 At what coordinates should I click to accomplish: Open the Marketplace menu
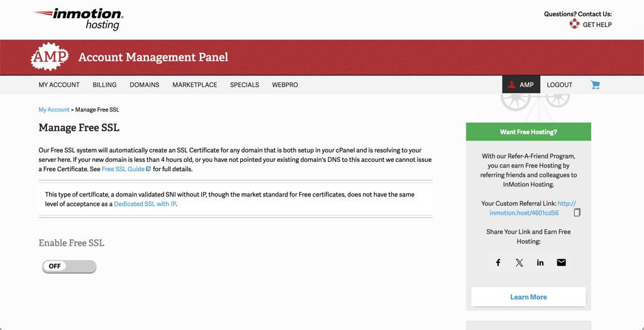[x=195, y=85]
